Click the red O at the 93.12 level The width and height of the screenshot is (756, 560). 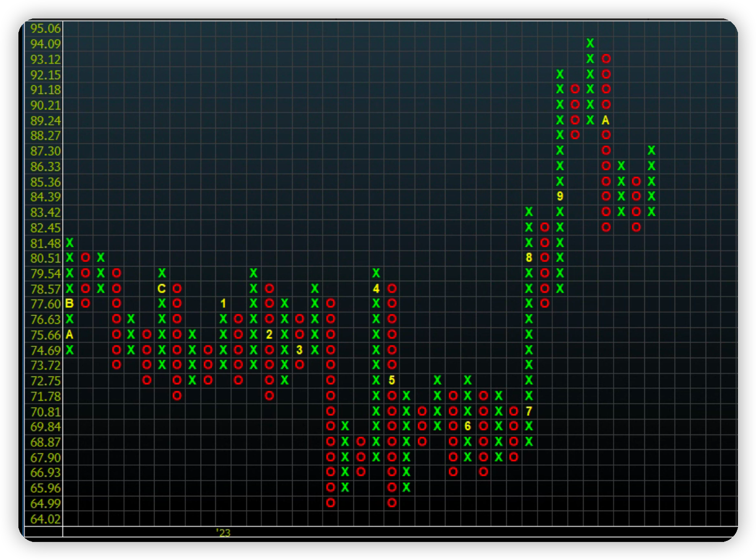[x=606, y=59]
